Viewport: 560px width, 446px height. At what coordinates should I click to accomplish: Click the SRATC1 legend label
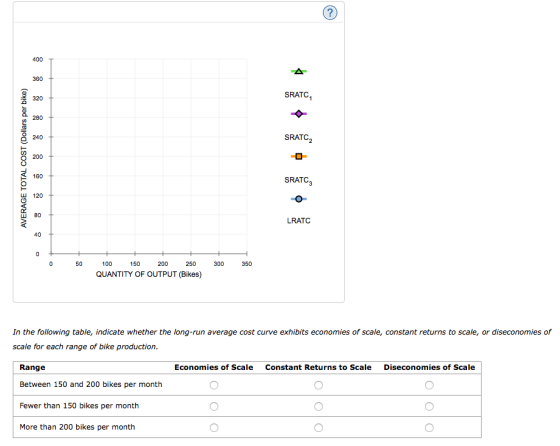(298, 95)
